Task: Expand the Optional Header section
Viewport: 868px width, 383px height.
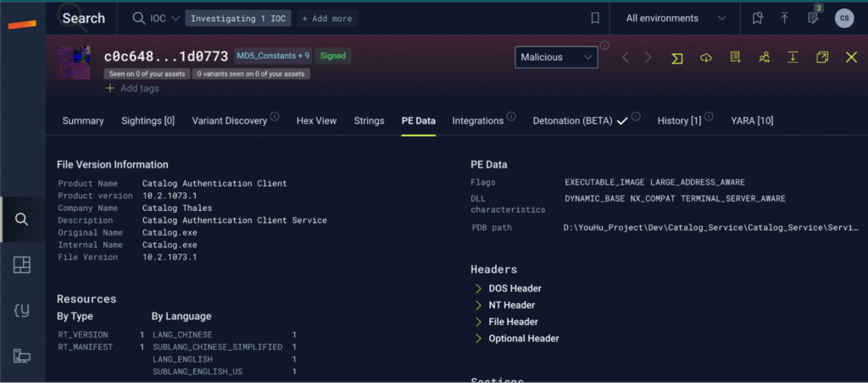Action: coord(522,339)
